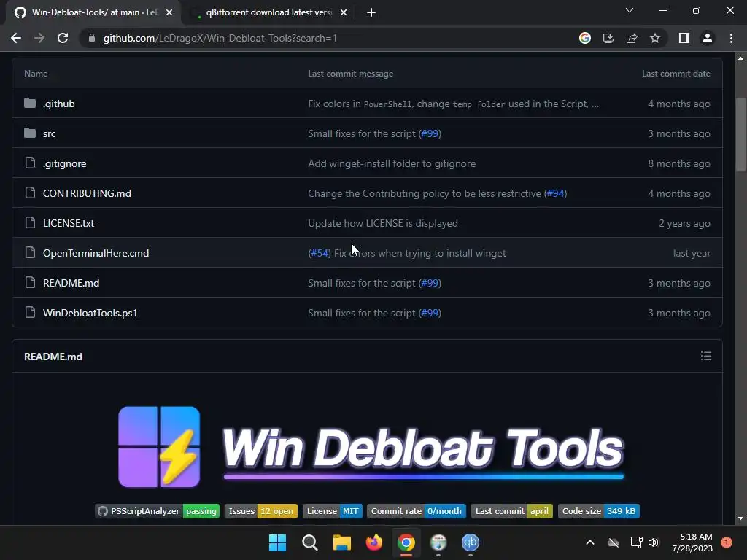Go back with the browser back arrow

click(16, 38)
